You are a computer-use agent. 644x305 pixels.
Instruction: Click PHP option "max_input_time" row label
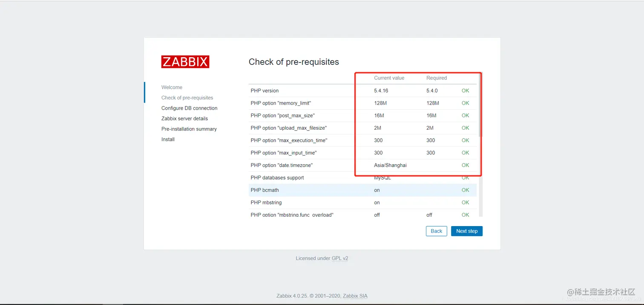(284, 153)
